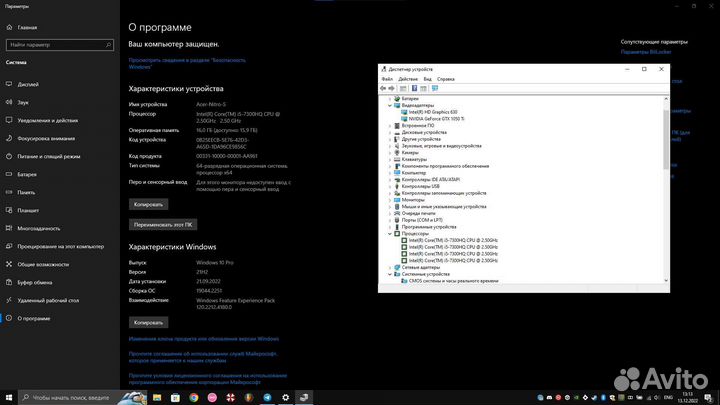This screenshot has height=405, width=720.
Task: Collapse the Видеоадаптеры node
Action: [390, 105]
